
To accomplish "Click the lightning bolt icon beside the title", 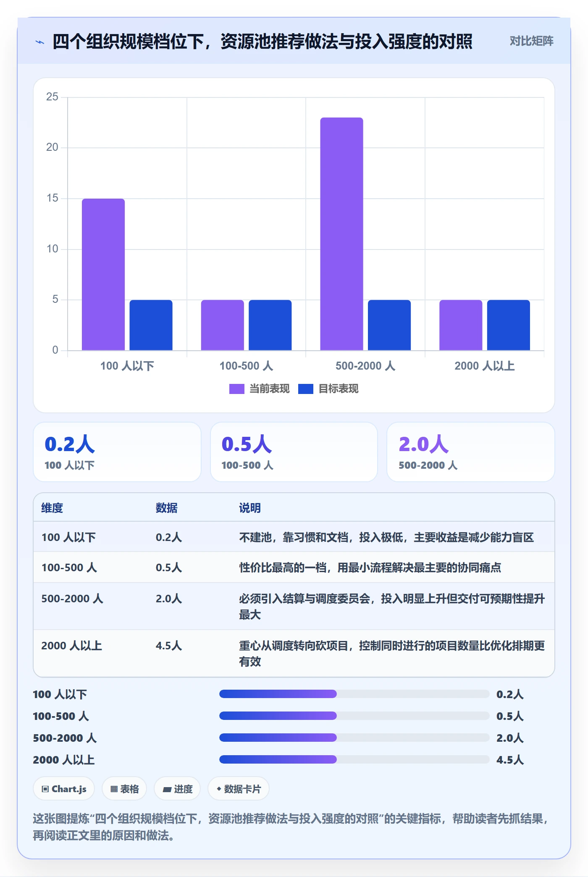I will click(40, 42).
